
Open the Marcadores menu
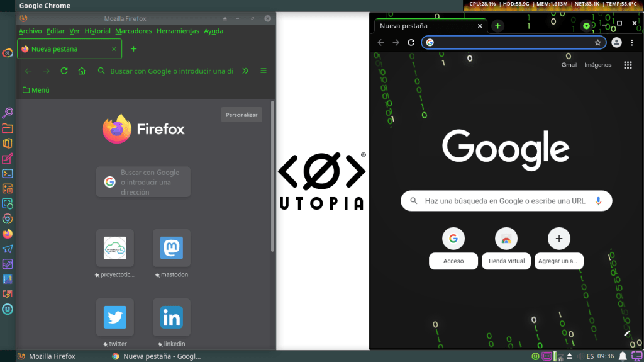(133, 31)
